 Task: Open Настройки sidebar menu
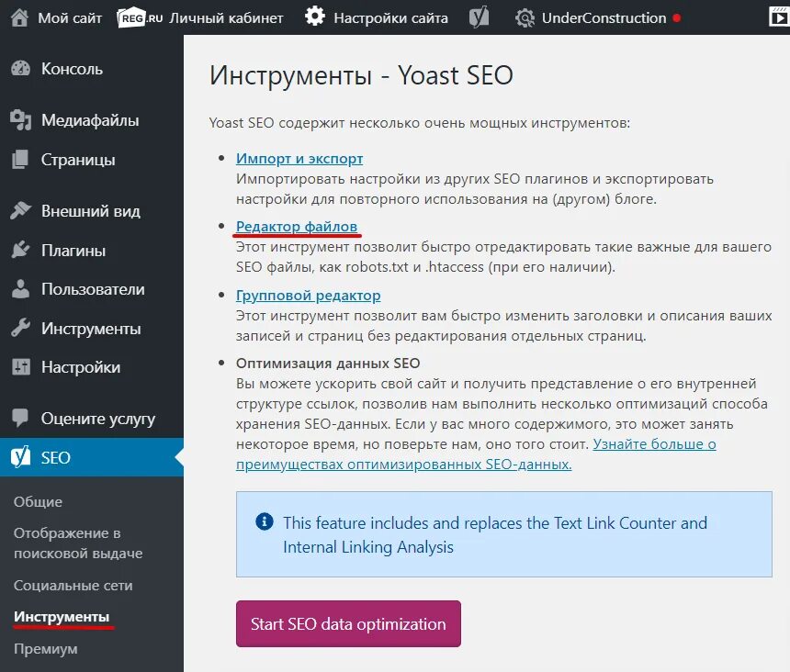[x=81, y=367]
